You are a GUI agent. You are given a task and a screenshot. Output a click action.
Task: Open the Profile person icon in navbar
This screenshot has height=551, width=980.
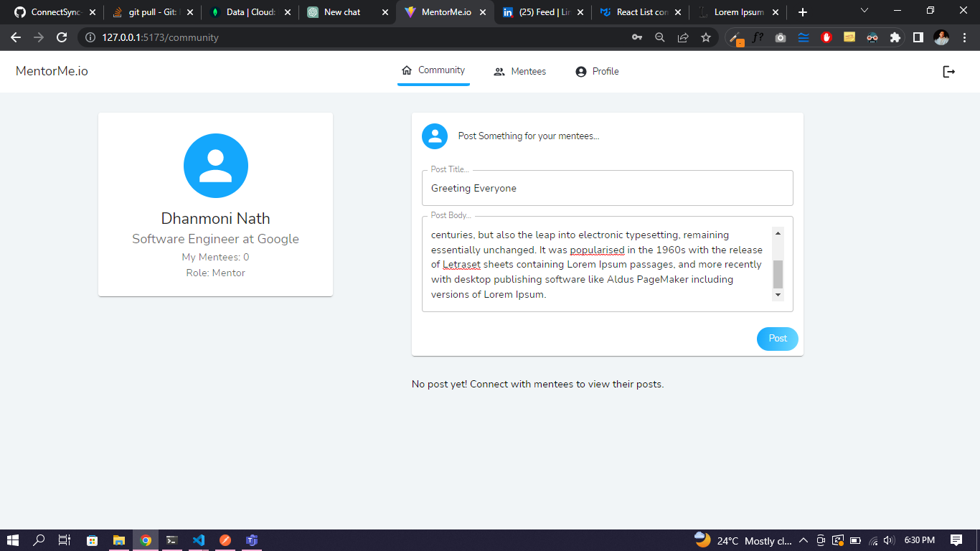580,71
